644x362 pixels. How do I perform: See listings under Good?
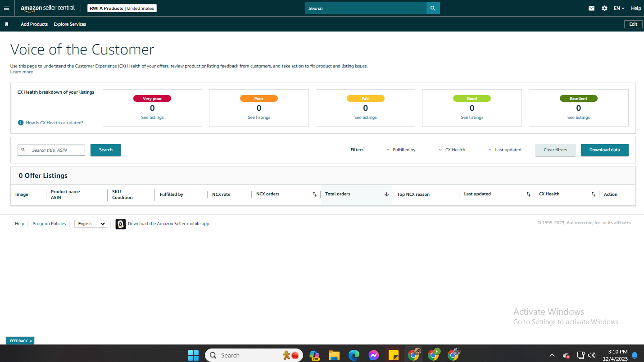pos(472,118)
